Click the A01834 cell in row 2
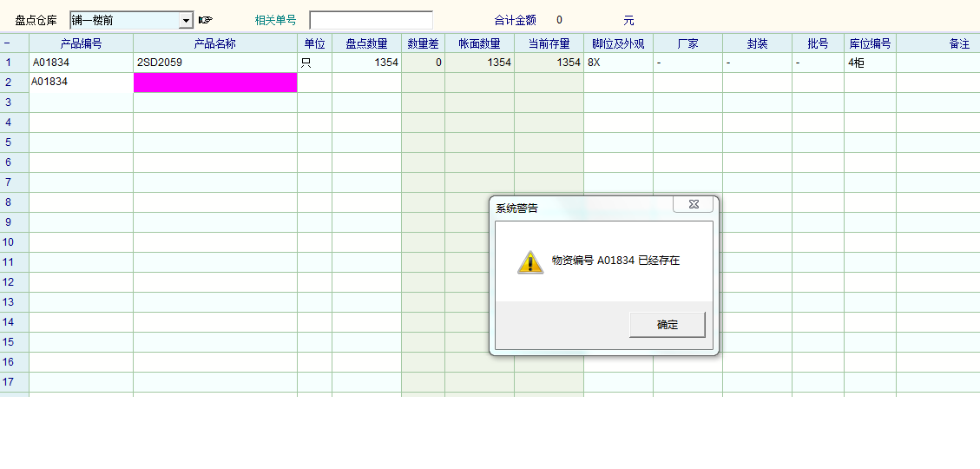Screen dimensions: 980x469 pos(81,83)
